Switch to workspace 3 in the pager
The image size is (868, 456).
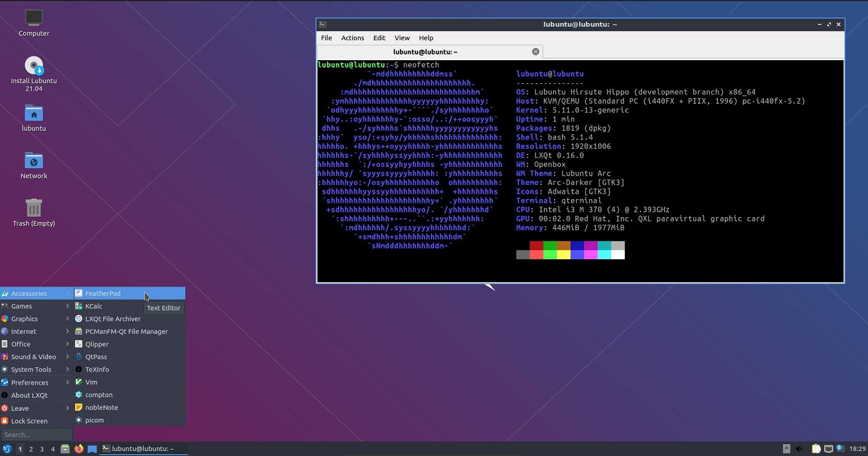42,449
